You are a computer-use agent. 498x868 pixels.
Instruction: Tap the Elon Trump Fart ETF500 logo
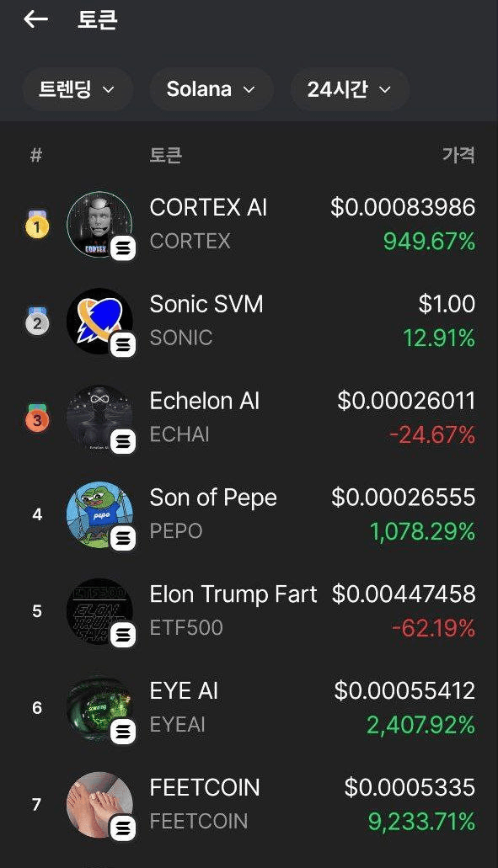click(x=99, y=611)
